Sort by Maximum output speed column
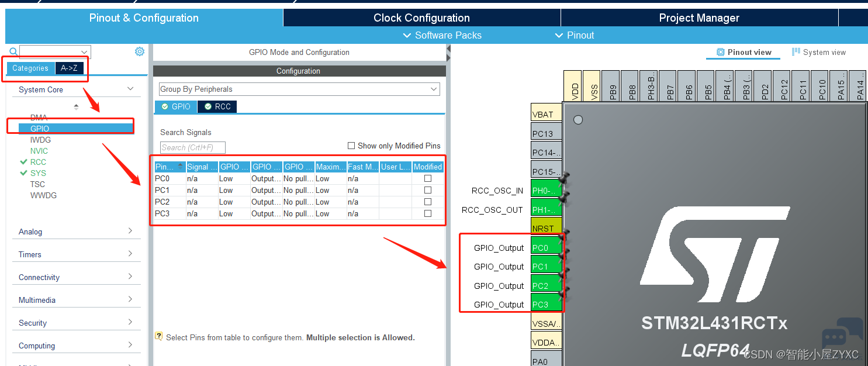 click(331, 167)
